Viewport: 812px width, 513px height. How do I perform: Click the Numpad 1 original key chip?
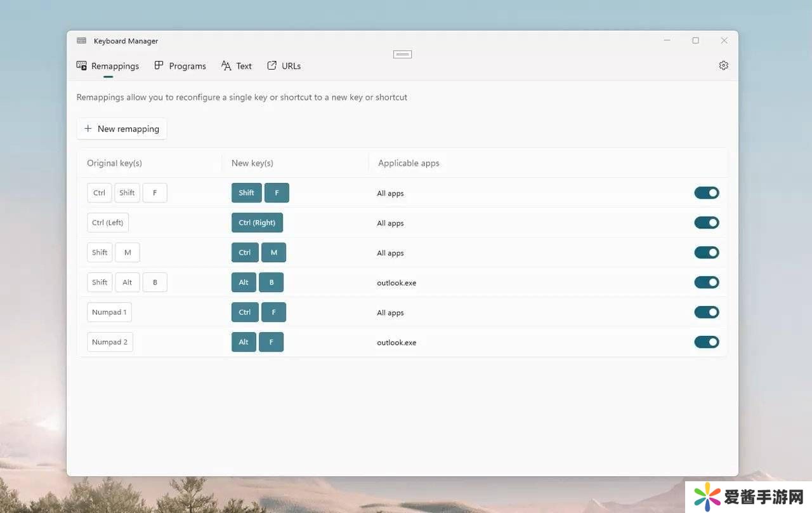[109, 312]
